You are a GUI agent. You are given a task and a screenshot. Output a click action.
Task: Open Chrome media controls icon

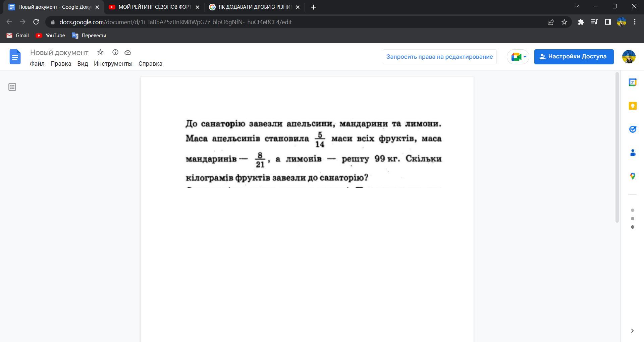coord(594,22)
